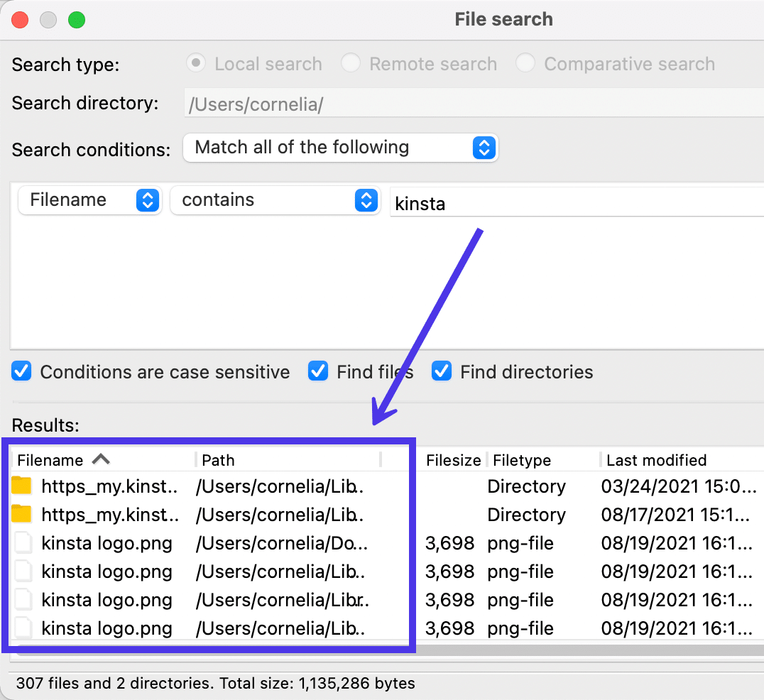Sort results by Filesize column header
Image resolution: width=764 pixels, height=700 pixels.
point(453,460)
